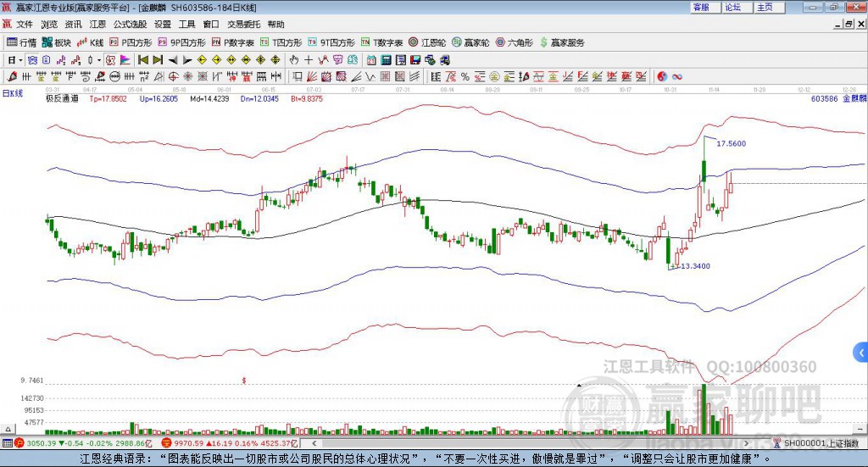Open the 资讯 menu
The image size is (868, 467).
point(73,25)
